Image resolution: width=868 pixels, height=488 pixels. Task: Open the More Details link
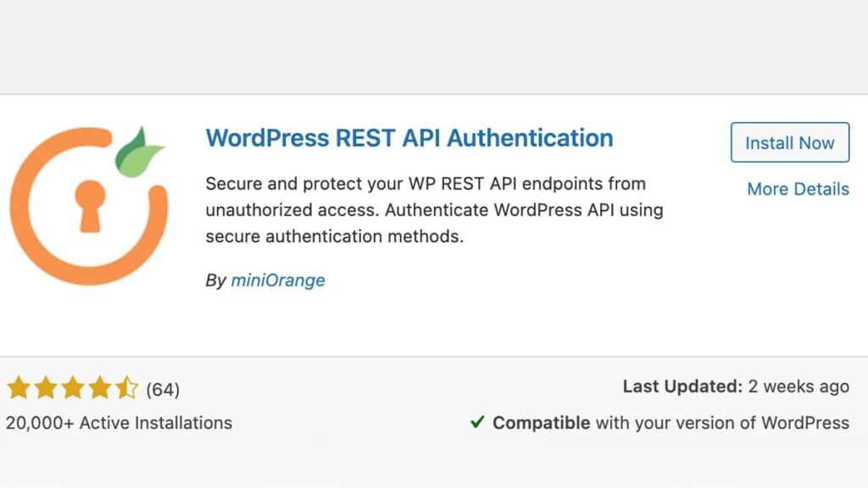tap(798, 189)
